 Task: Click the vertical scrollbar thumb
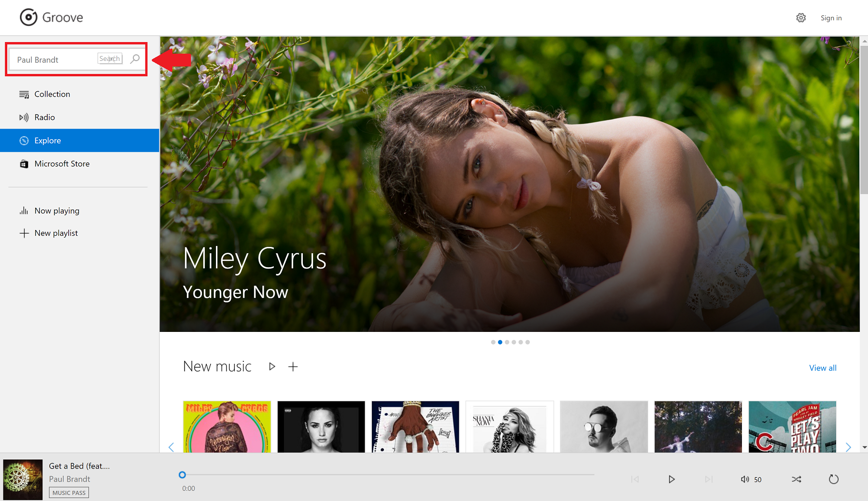(864, 120)
